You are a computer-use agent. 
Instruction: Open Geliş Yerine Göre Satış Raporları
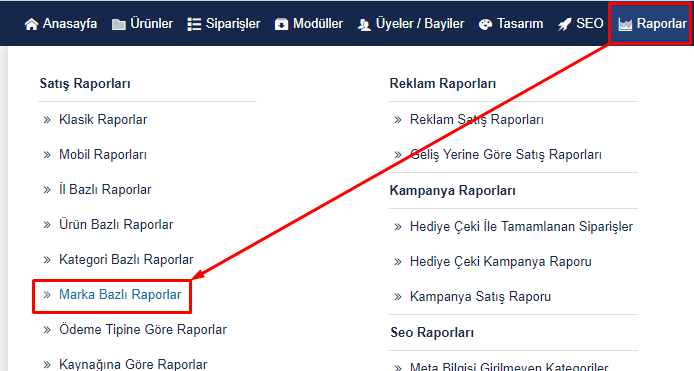(x=506, y=155)
